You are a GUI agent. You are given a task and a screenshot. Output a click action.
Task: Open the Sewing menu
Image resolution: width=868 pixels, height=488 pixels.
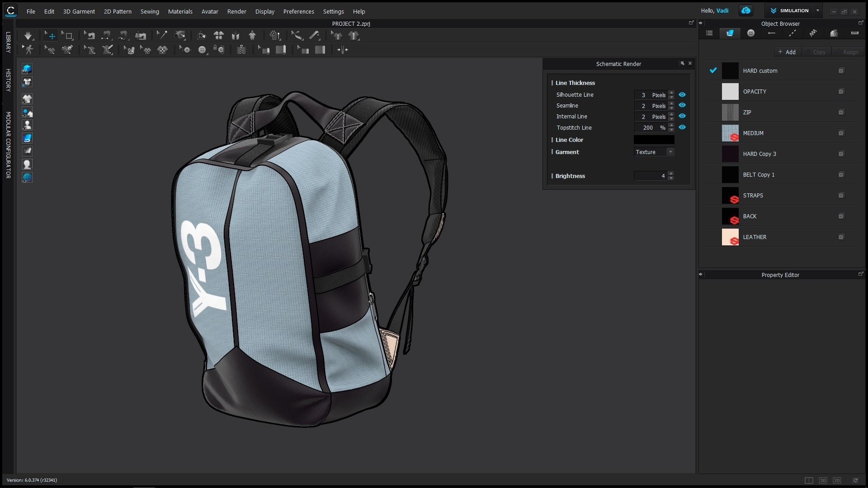150,11
